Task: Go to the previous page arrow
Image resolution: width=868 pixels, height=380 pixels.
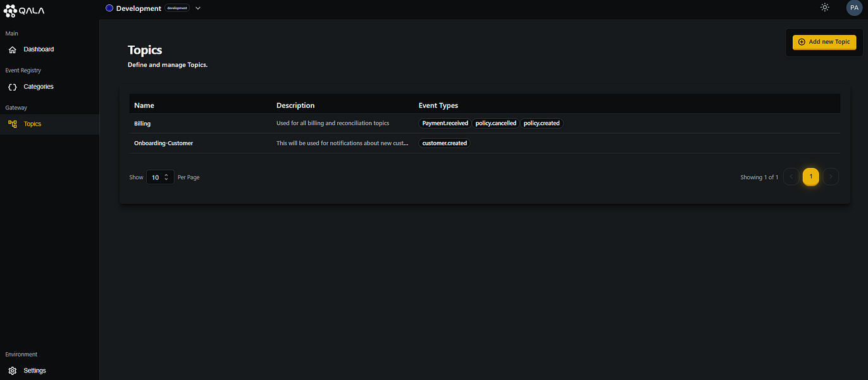Action: click(x=791, y=177)
